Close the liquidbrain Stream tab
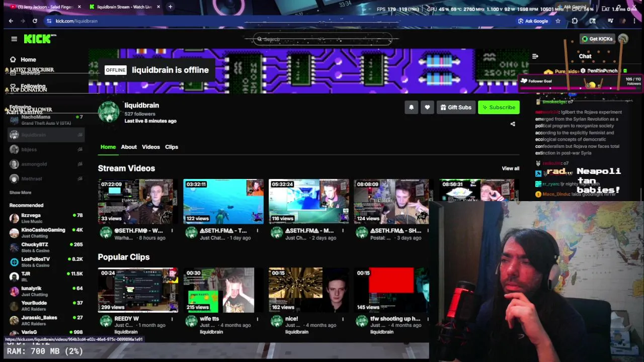 (158, 7)
